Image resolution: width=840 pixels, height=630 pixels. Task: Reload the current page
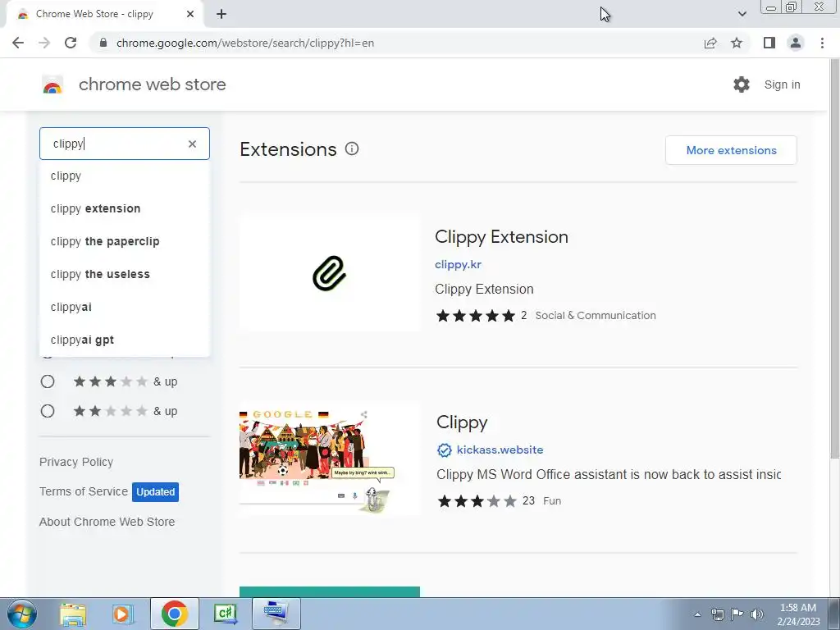click(x=71, y=43)
